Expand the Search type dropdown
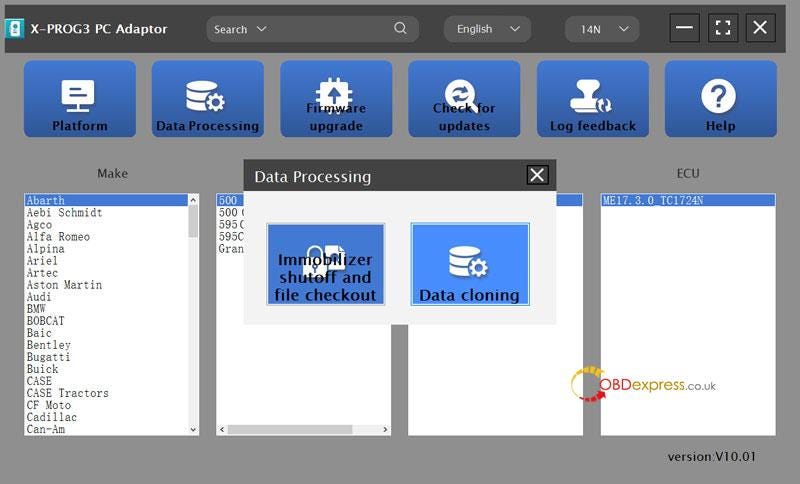Image resolution: width=800 pixels, height=484 pixels. point(240,29)
